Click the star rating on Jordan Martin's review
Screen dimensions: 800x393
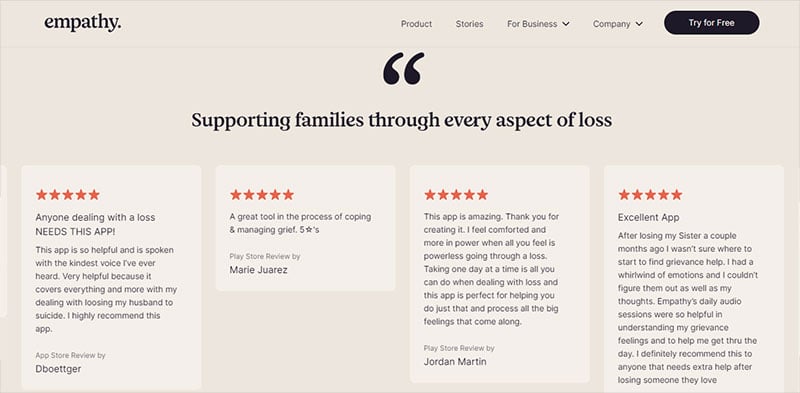pyautogui.click(x=456, y=194)
